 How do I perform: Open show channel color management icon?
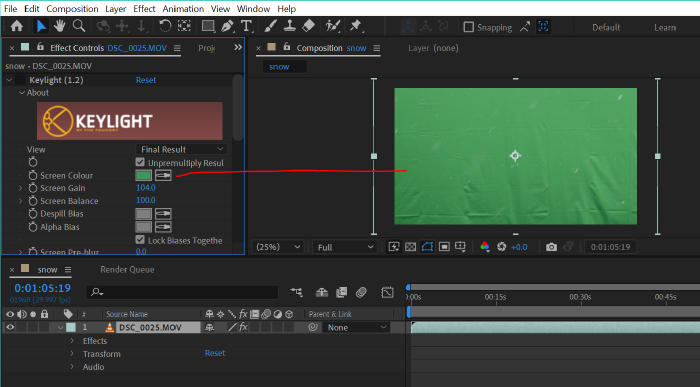[x=485, y=247]
